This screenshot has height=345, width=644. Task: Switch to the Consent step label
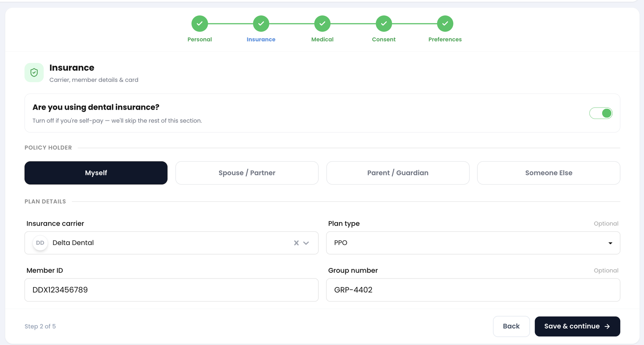coord(384,39)
